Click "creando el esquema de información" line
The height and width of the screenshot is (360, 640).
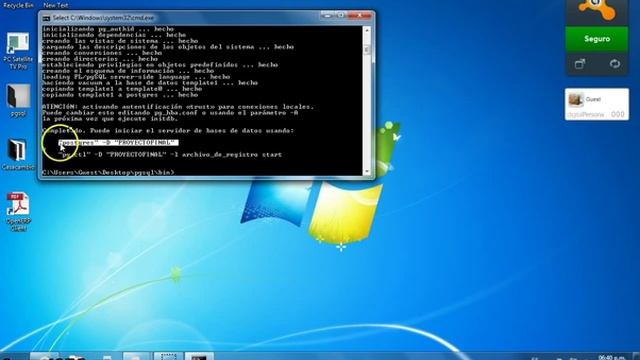[128, 71]
